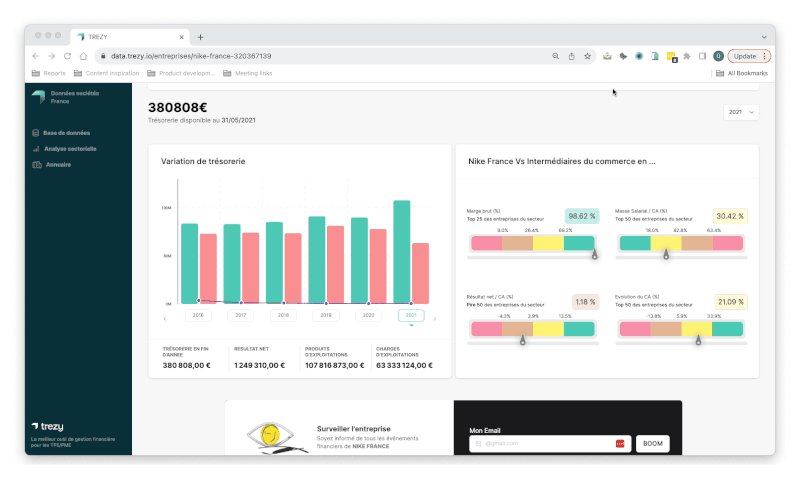Image resolution: width=800 pixels, height=480 pixels.
Task: Click the Résultat net / CA gauge bar
Action: (533, 329)
